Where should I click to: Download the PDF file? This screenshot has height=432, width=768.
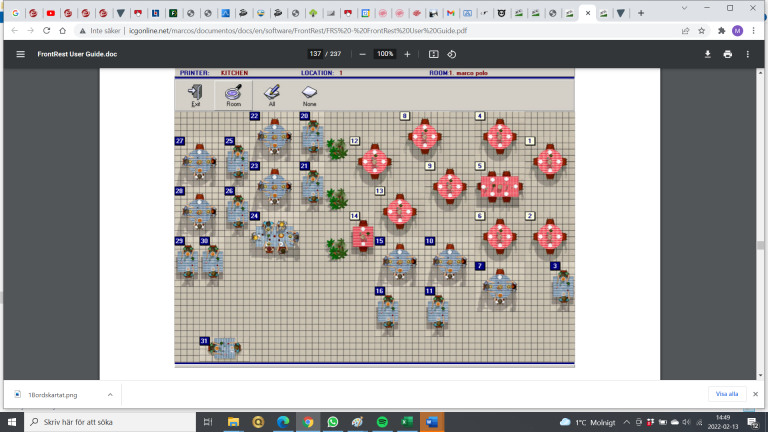708,54
